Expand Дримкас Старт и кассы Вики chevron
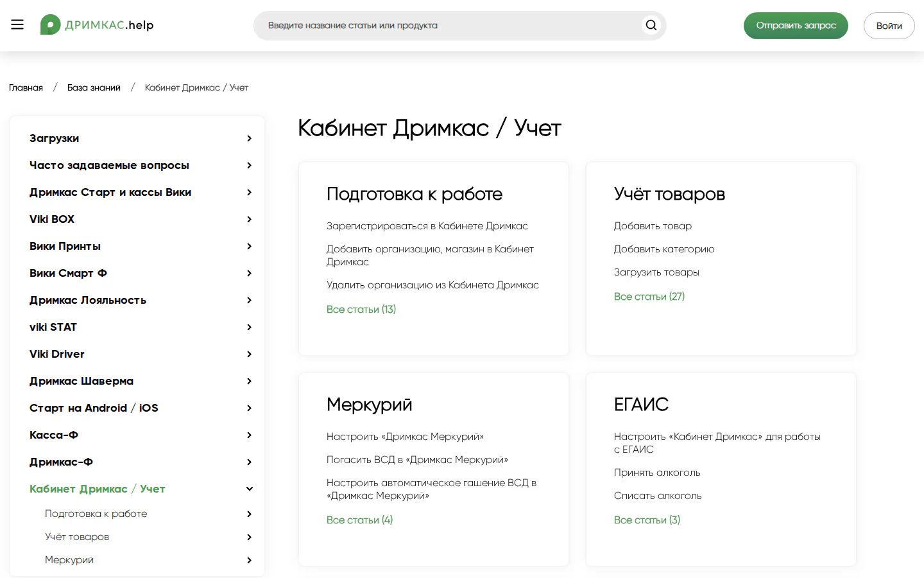The width and height of the screenshot is (924, 578). [x=249, y=192]
